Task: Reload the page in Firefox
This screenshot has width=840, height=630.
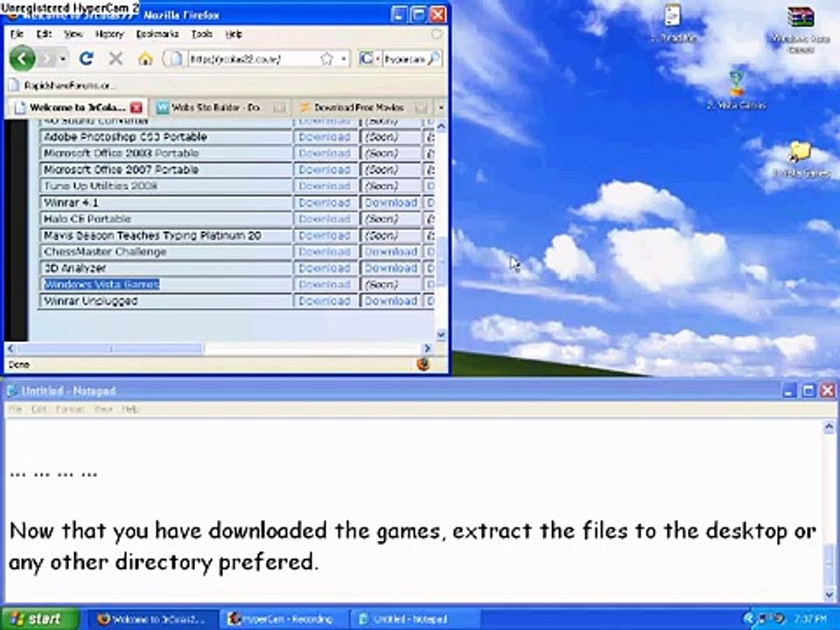Action: coord(87,59)
